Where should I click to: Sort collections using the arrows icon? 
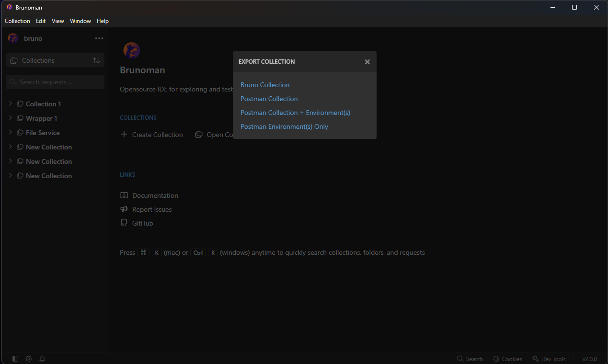click(96, 60)
